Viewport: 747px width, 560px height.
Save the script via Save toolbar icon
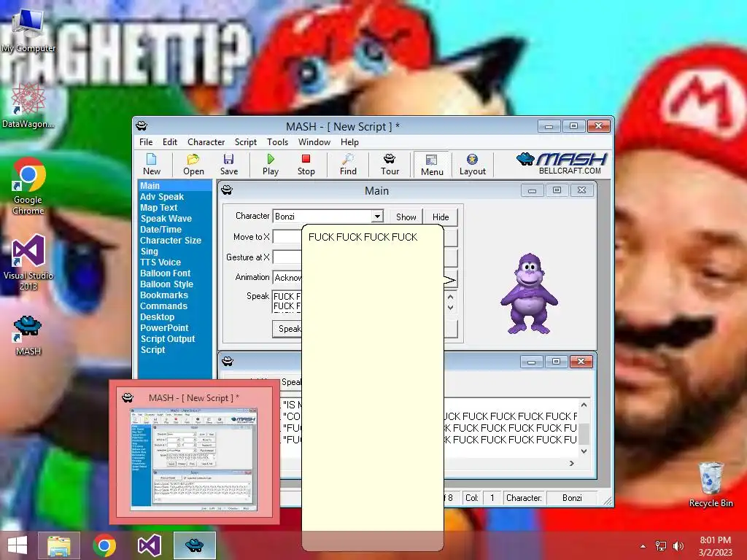pos(228,164)
